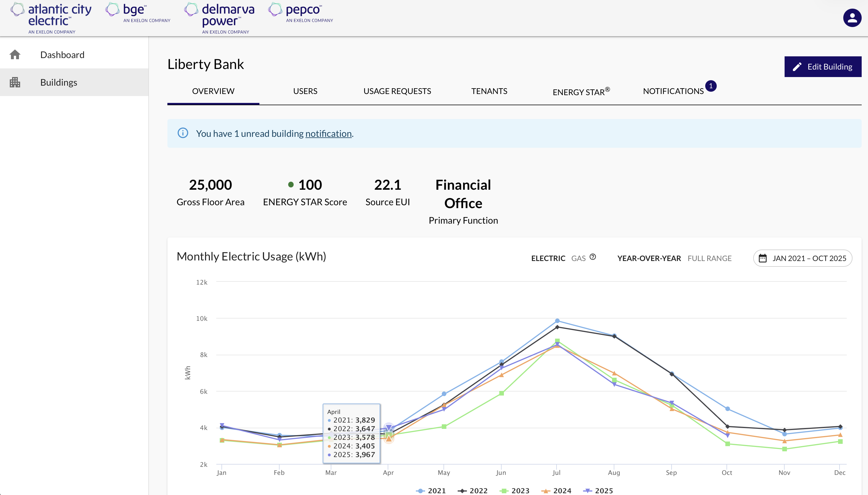Image resolution: width=868 pixels, height=495 pixels.
Task: Open the ENERGY STAR tab
Action: click(581, 91)
